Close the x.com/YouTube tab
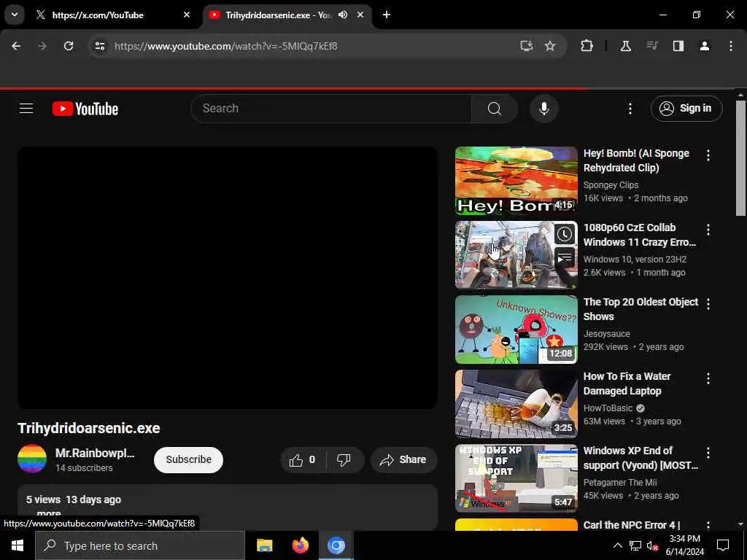 (187, 15)
